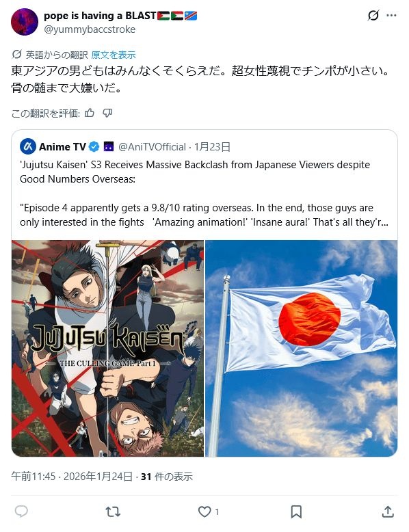Click the affiliate badge next to Anime TV

(x=108, y=146)
